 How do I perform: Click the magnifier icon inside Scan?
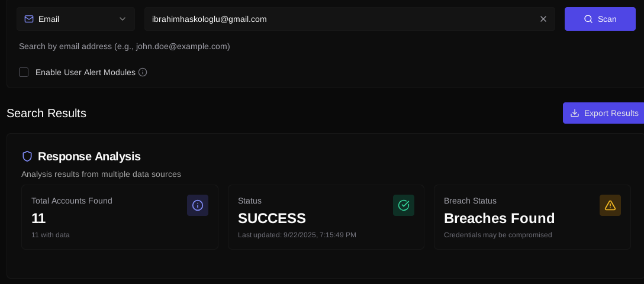click(588, 19)
